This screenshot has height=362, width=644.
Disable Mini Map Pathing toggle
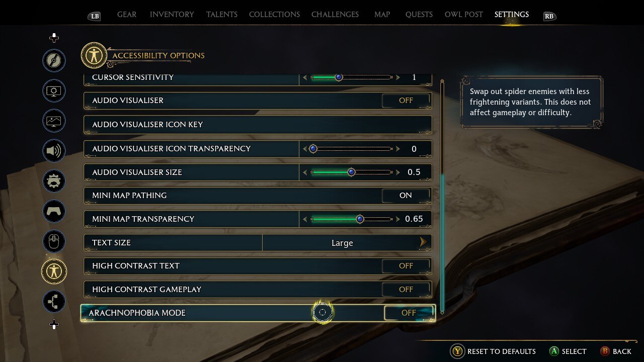(x=406, y=196)
